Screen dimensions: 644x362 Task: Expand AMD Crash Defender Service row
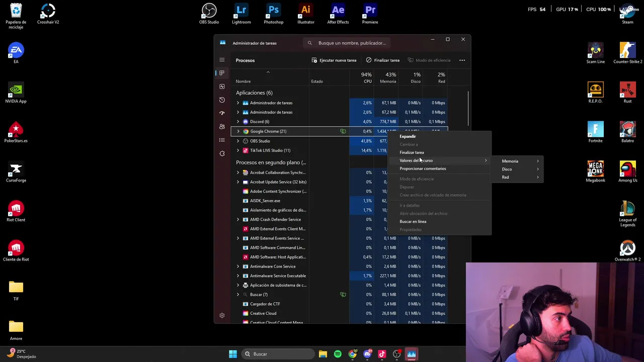[x=238, y=219]
